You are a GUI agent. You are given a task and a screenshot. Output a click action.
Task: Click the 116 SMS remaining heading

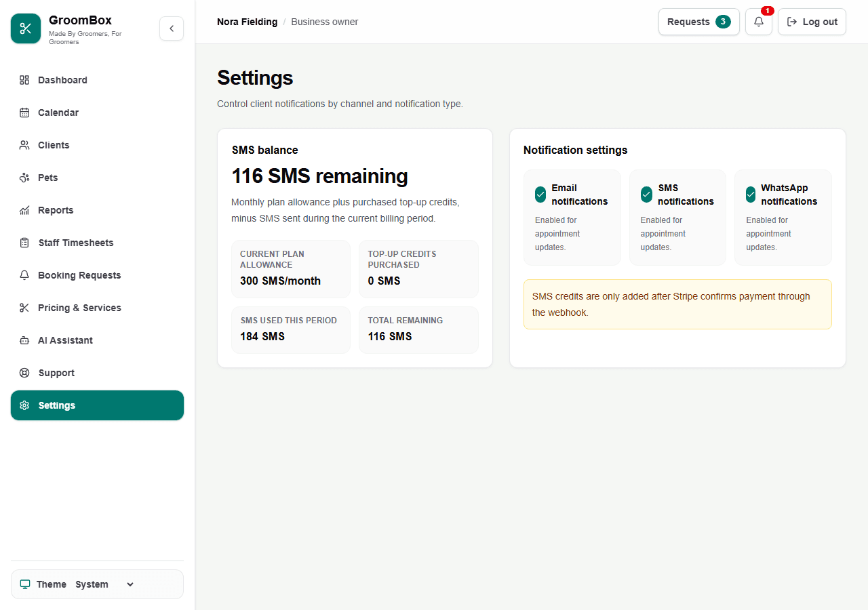(319, 176)
